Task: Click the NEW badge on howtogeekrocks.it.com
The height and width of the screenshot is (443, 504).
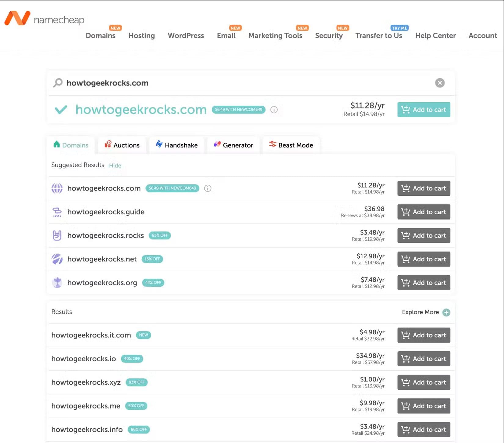Action: pyautogui.click(x=144, y=335)
